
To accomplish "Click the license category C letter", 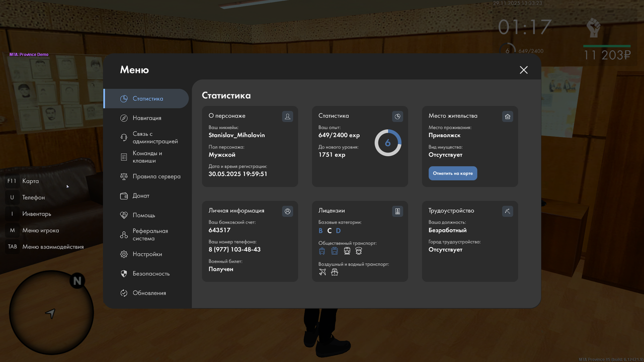I will click(x=330, y=231).
